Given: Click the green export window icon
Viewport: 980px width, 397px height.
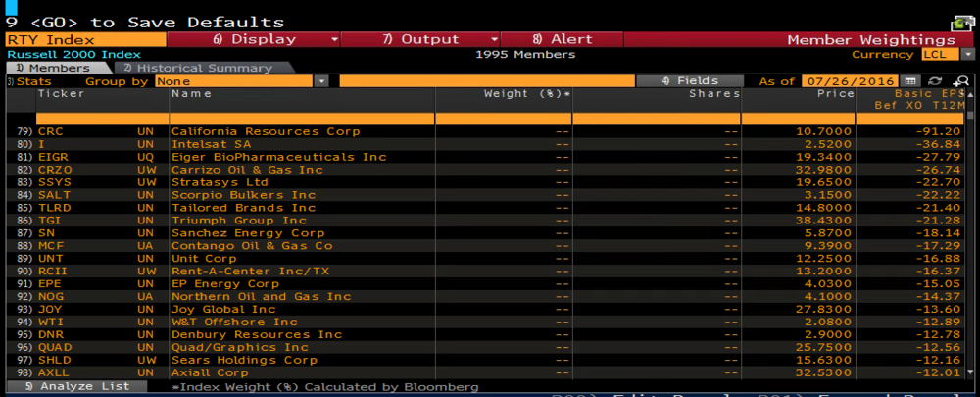Looking at the screenshot, I should click(962, 24).
